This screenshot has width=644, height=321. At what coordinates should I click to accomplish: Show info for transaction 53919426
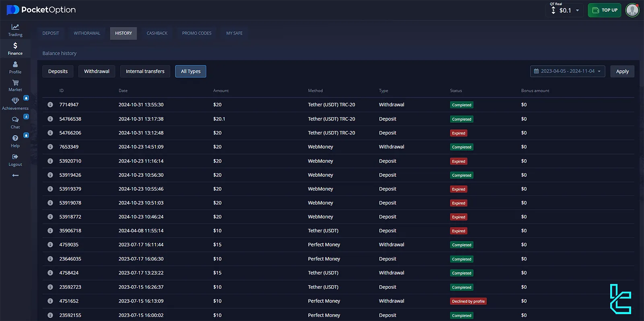tap(50, 175)
